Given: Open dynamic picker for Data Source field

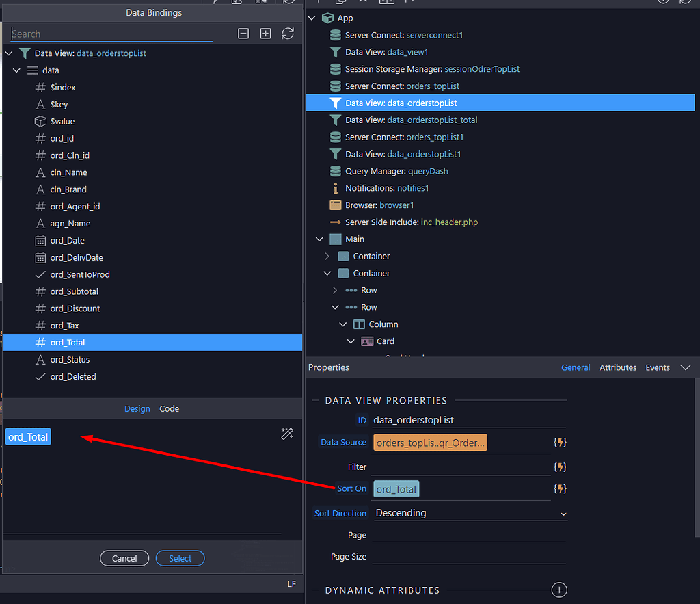Looking at the screenshot, I should (560, 443).
